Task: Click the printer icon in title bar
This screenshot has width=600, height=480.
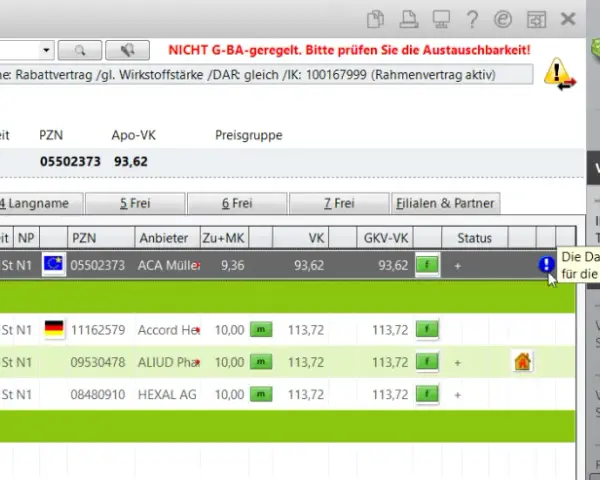Action: (x=408, y=19)
